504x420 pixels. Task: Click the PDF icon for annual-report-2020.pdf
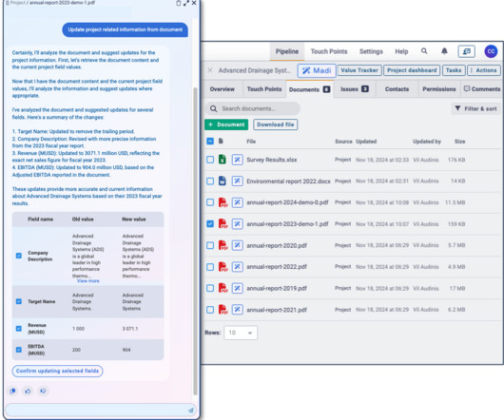223,245
